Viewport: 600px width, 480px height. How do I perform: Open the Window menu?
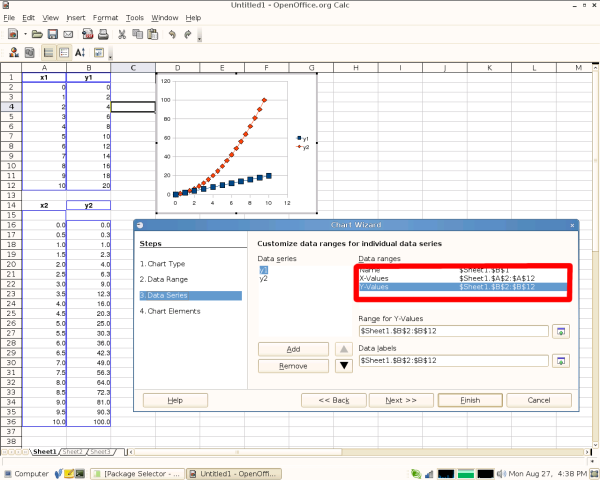click(165, 18)
